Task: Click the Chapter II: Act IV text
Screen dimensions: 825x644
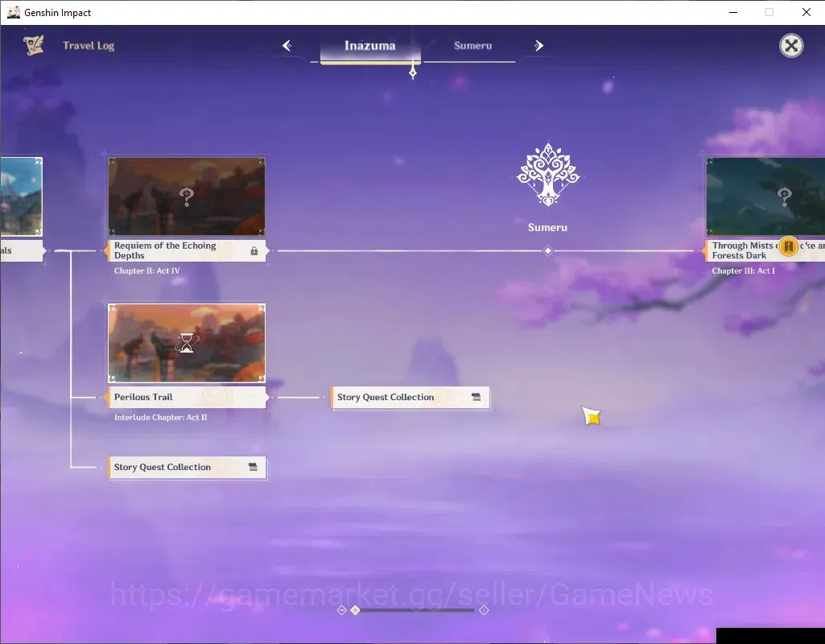Action: [146, 271]
